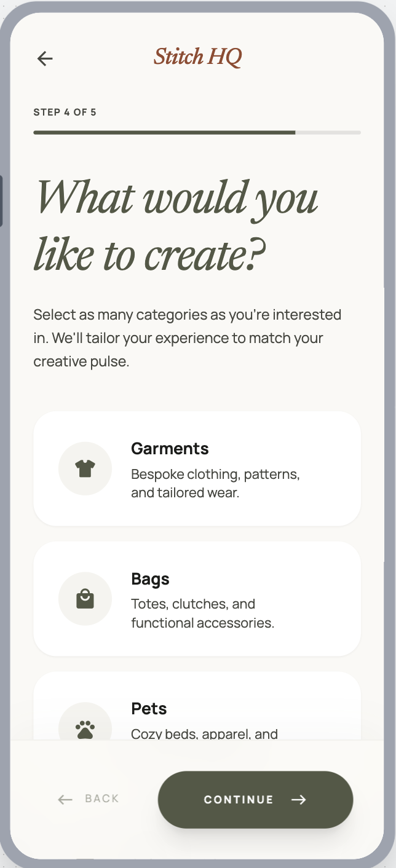Click the unfilled end of the progress bar
The width and height of the screenshot is (396, 868).
(x=328, y=132)
